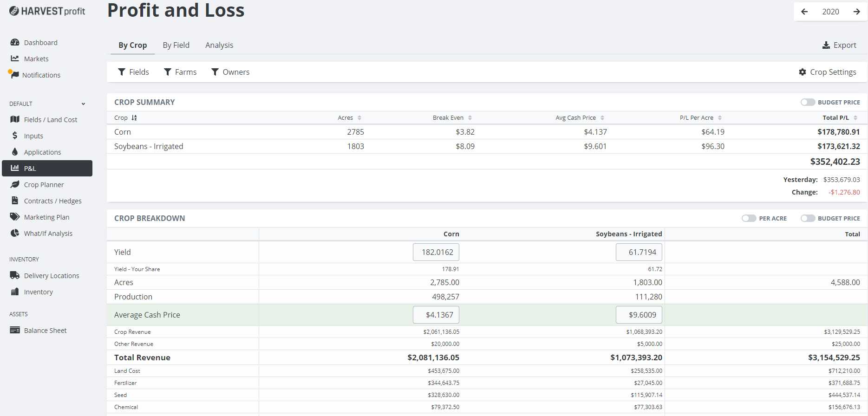
Task: Click the Export button label
Action: point(845,45)
